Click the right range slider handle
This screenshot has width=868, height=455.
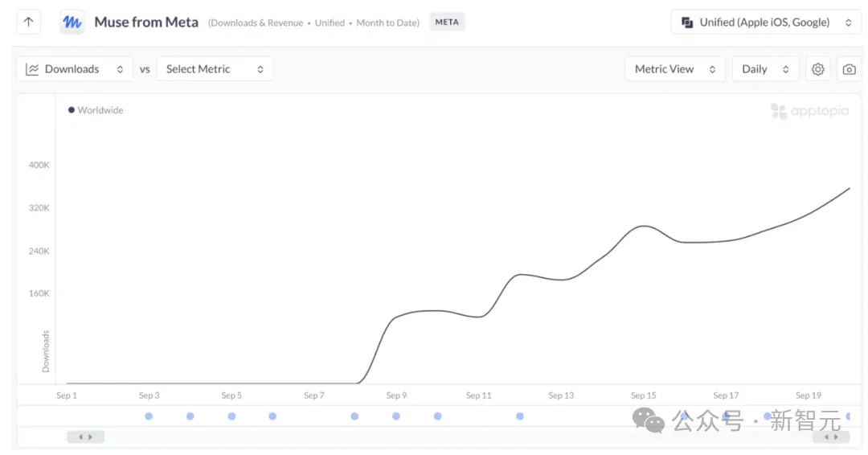831,437
